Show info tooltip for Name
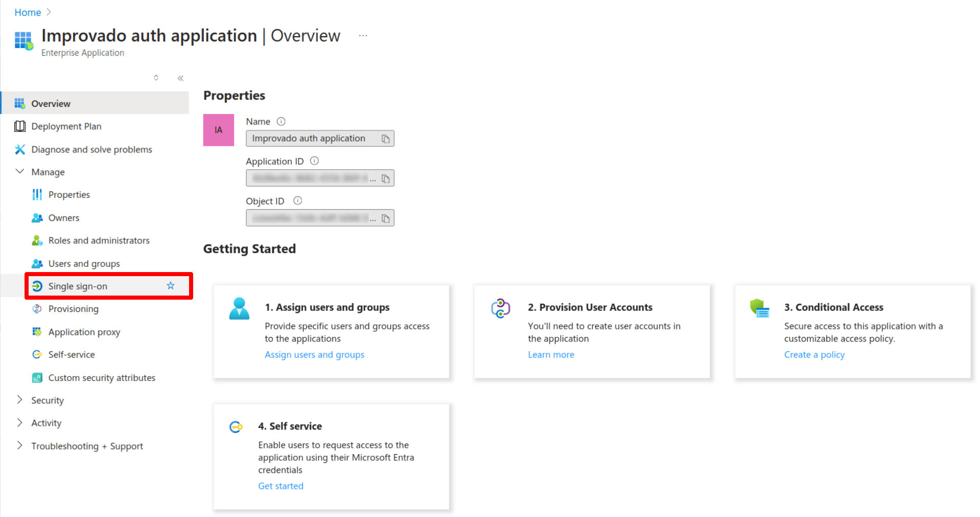Viewport: 980px width, 517px height. (x=281, y=121)
